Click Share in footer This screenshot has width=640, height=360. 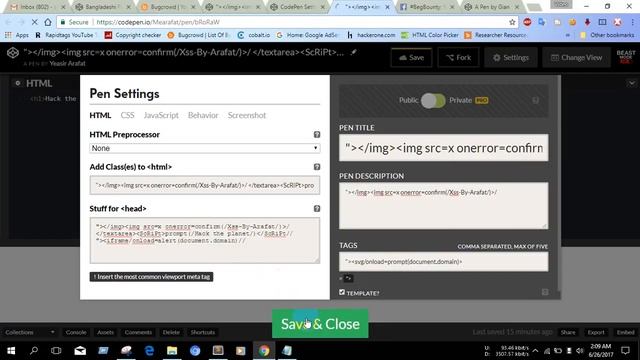tap(568, 332)
